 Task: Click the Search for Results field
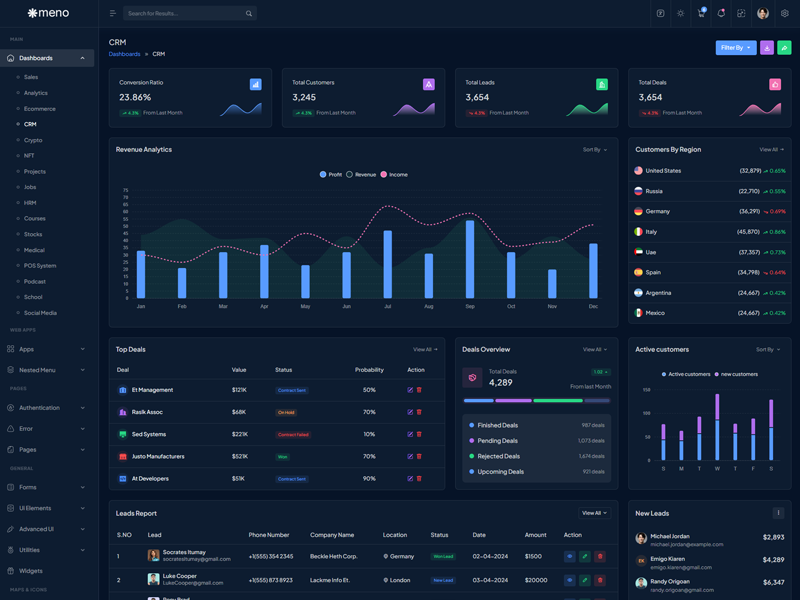185,14
